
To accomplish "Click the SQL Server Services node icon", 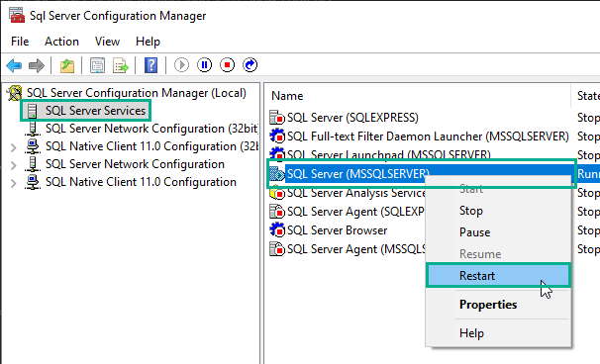I will pyautogui.click(x=33, y=111).
